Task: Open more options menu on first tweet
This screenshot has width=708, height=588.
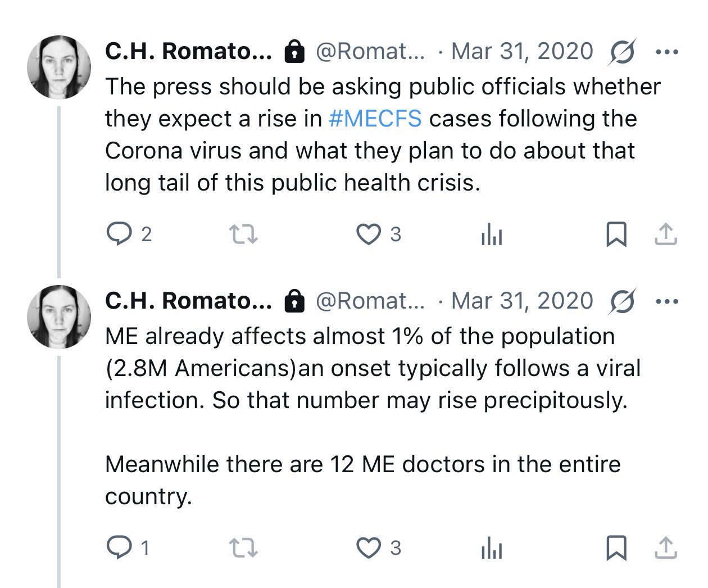Action: pos(667,52)
